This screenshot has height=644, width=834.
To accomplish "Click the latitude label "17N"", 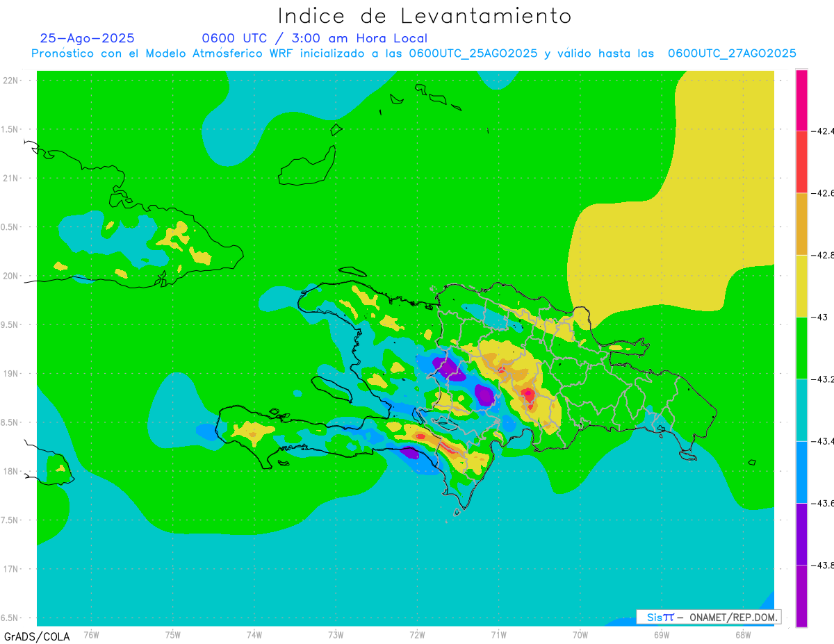I will click(12, 569).
